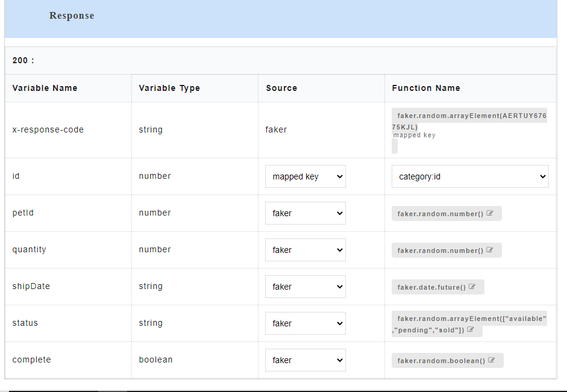Click the edit icon in quantity row

pyautogui.click(x=490, y=250)
